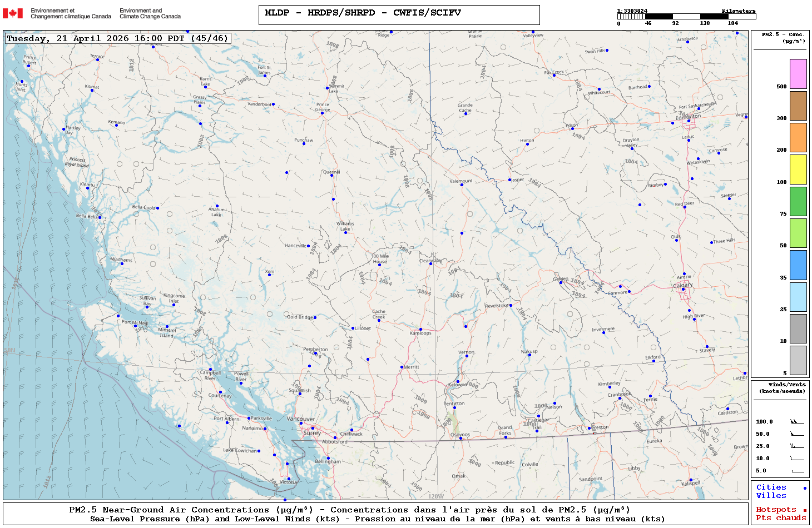Click the Prince George city marker dot
This screenshot has width=812, height=528.
pyautogui.click(x=322, y=113)
